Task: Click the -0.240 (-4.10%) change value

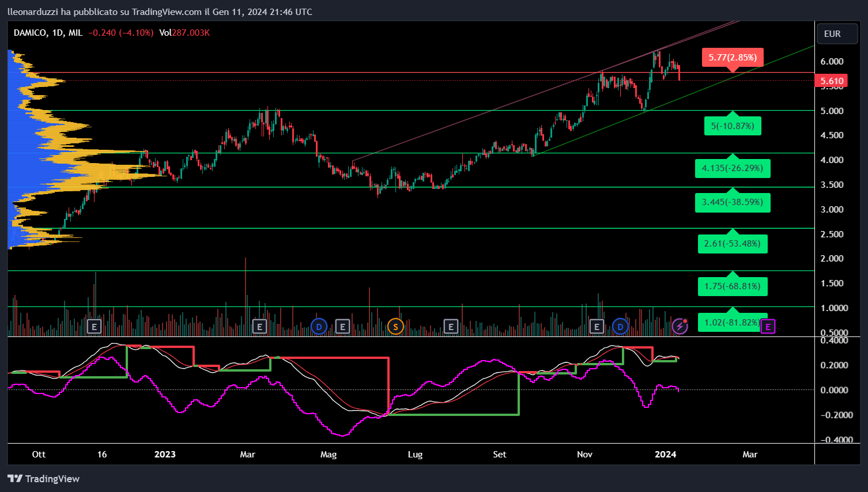Action: point(120,33)
